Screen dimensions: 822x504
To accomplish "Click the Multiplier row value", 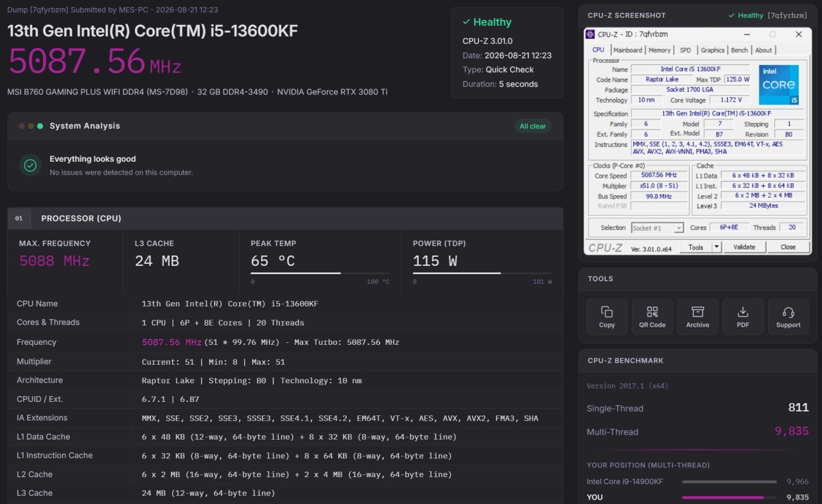I will click(213, 362).
